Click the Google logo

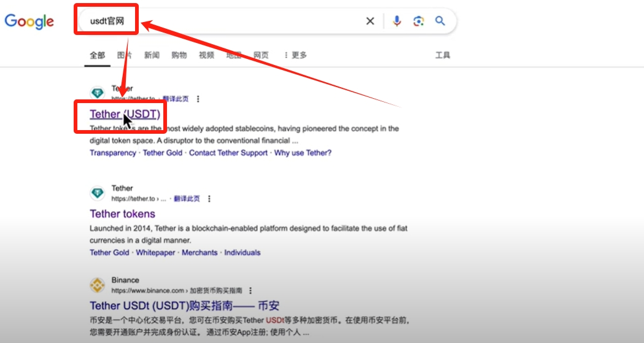(29, 21)
